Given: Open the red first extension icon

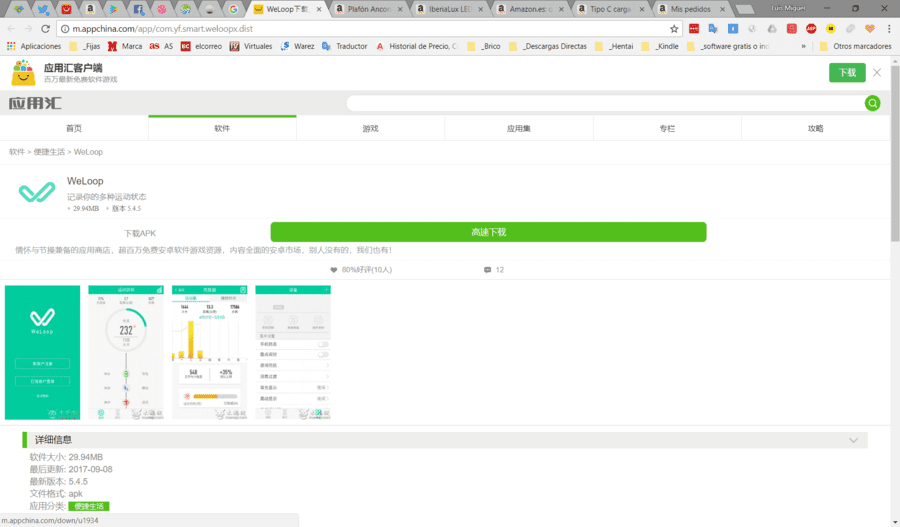Looking at the screenshot, I should point(694,29).
